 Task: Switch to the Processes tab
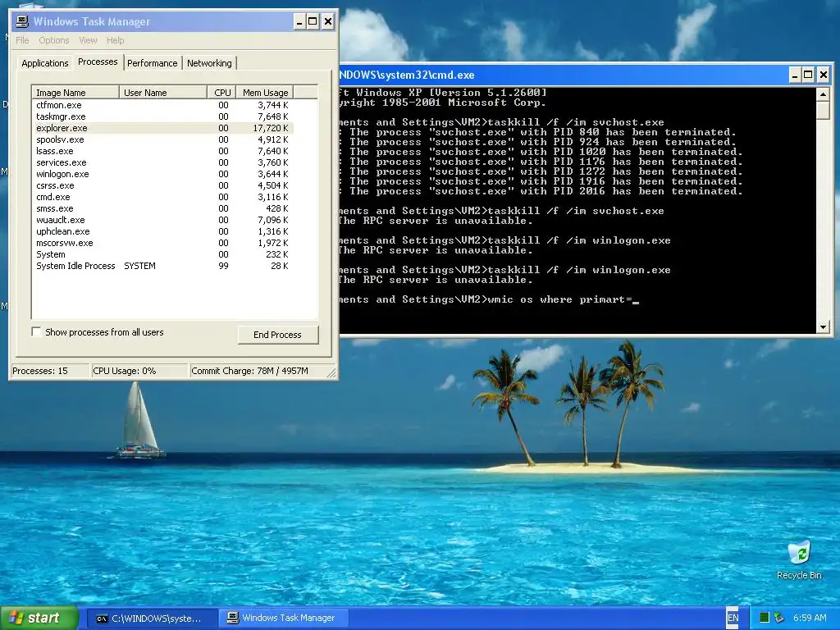(98, 62)
